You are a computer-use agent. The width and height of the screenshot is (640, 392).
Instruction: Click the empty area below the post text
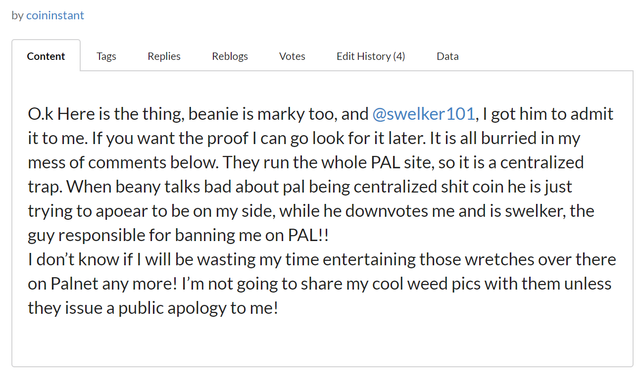322,343
